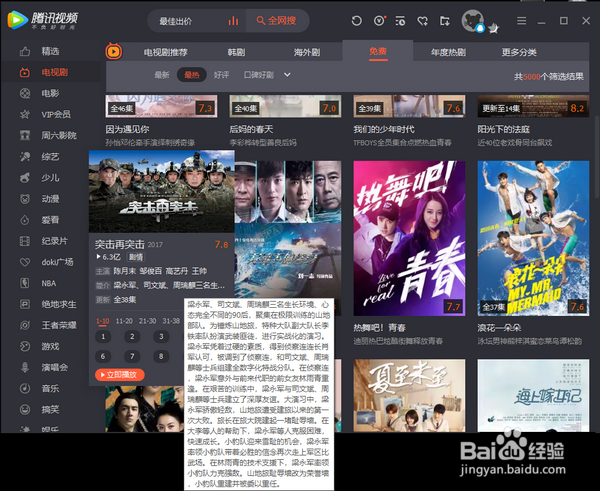
Task: Open 热舞吧!青春 poster
Action: tap(409, 238)
